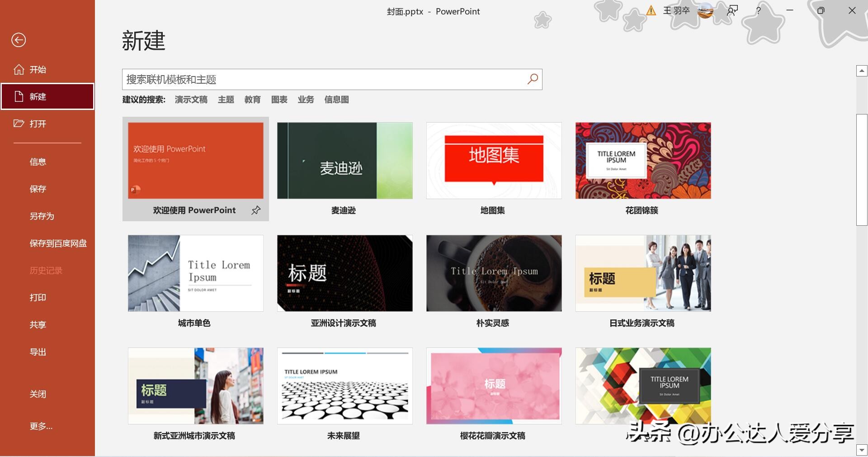Image resolution: width=868 pixels, height=457 pixels.
Task: Pin the 欢迎使用 PowerPoint template
Action: pos(256,210)
